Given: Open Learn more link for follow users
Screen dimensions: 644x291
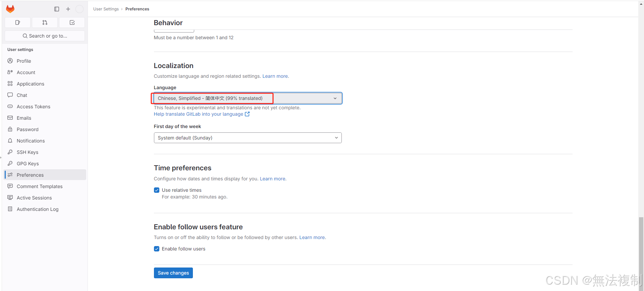Looking at the screenshot, I should [312, 237].
